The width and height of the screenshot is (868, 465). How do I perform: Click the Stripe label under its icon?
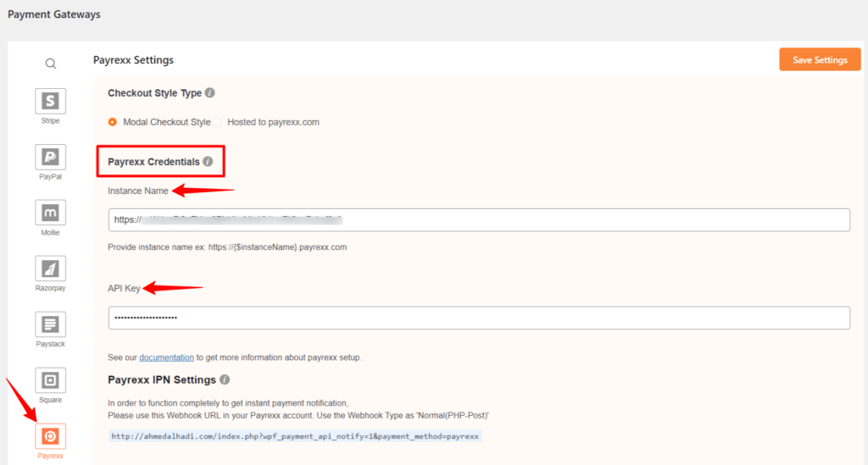tap(50, 120)
